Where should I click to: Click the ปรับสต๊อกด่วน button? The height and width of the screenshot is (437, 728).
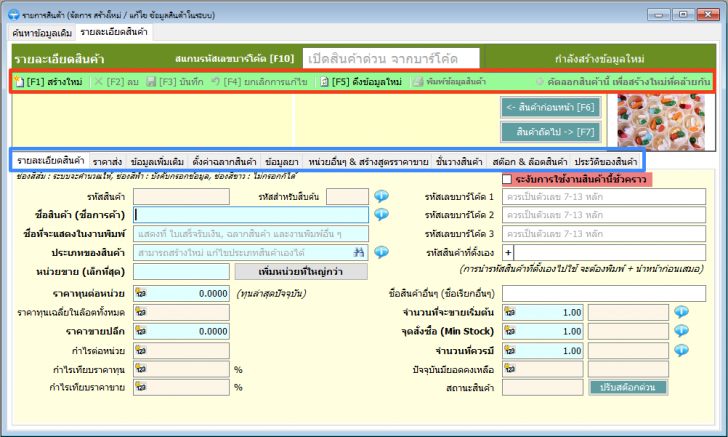[628, 387]
